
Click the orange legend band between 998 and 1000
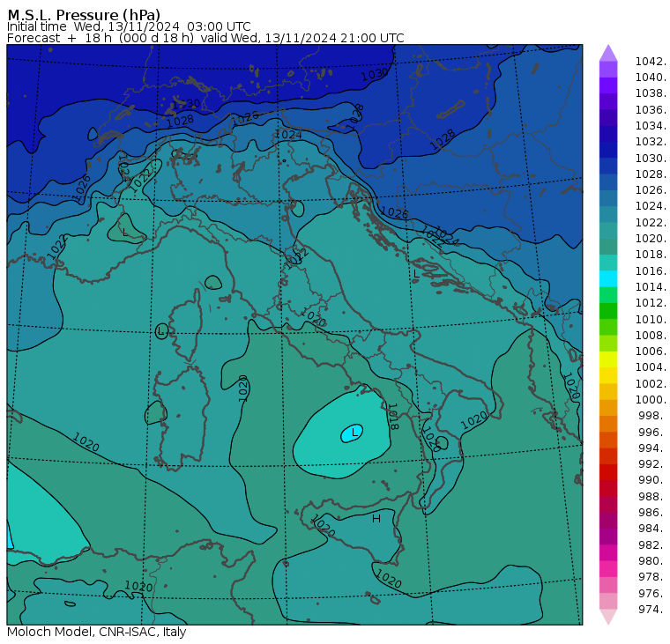(x=608, y=407)
